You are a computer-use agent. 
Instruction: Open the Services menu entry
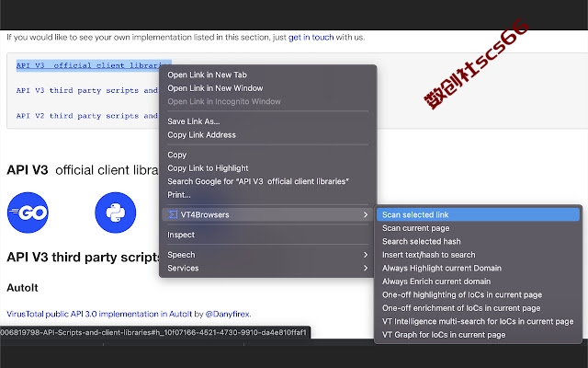tap(267, 268)
